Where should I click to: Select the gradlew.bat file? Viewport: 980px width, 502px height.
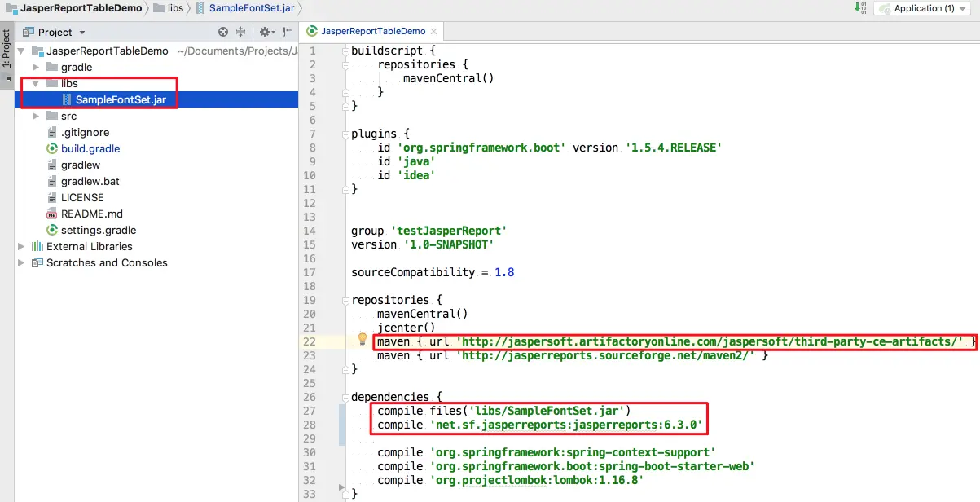pyautogui.click(x=90, y=181)
